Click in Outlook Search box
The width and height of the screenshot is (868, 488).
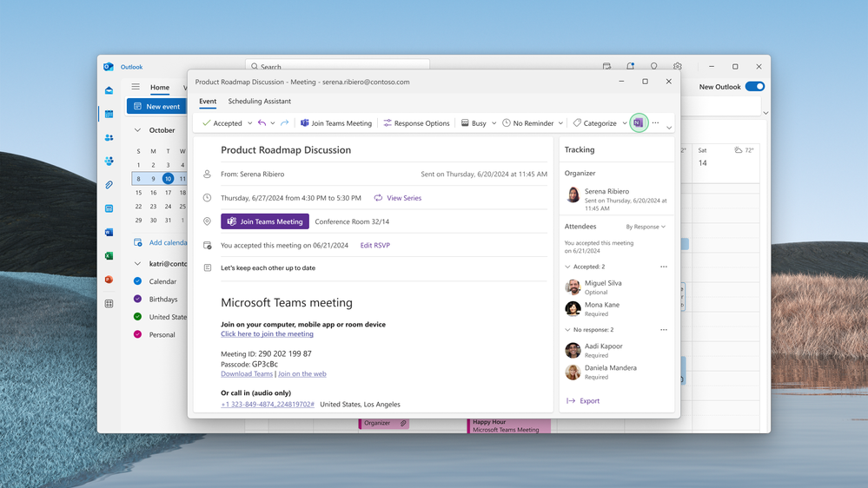pos(338,66)
